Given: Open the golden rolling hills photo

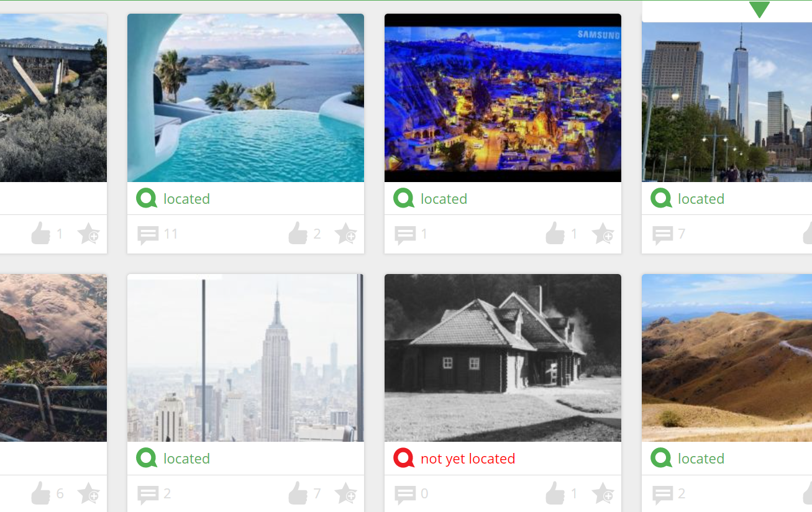Looking at the screenshot, I should click(x=727, y=358).
